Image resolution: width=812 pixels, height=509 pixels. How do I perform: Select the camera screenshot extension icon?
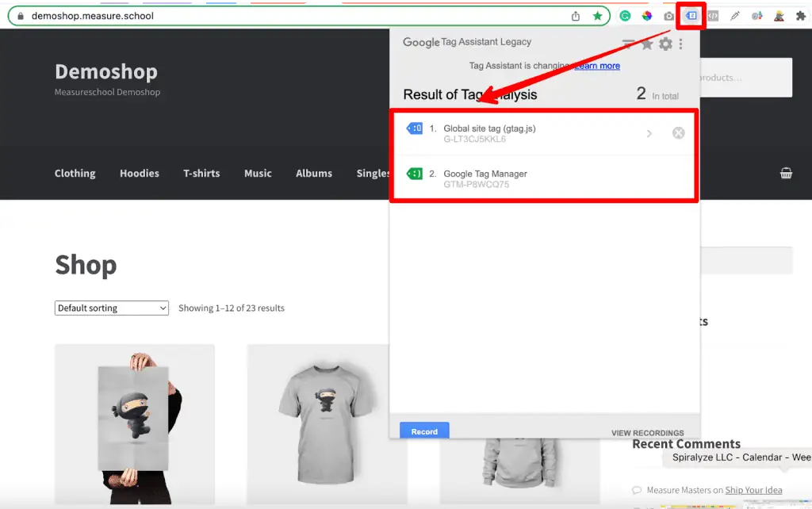pos(668,15)
